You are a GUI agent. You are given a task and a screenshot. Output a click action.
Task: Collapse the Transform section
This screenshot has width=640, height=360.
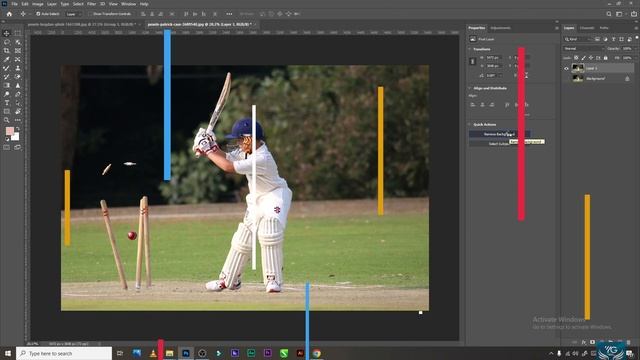click(470, 49)
